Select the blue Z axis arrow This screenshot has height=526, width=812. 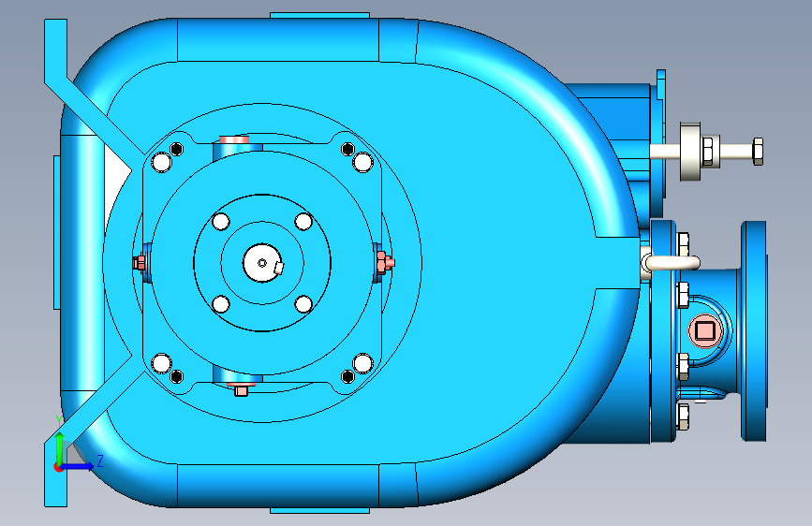coord(78,466)
